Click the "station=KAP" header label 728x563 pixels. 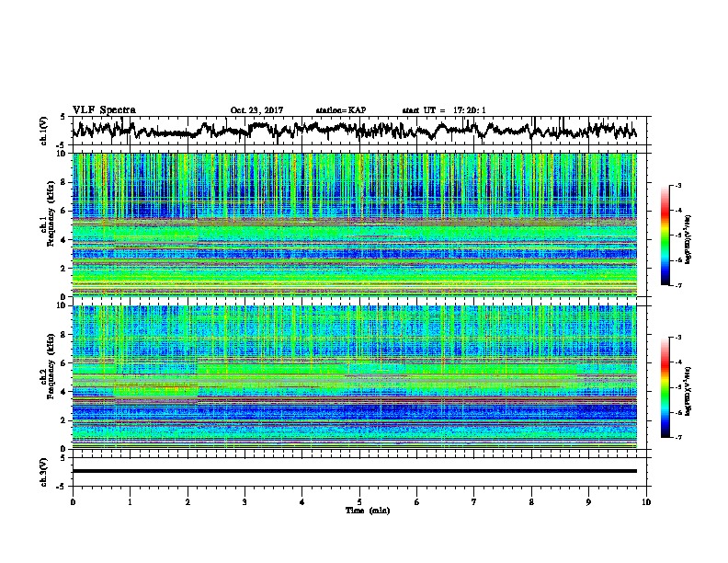[341, 110]
